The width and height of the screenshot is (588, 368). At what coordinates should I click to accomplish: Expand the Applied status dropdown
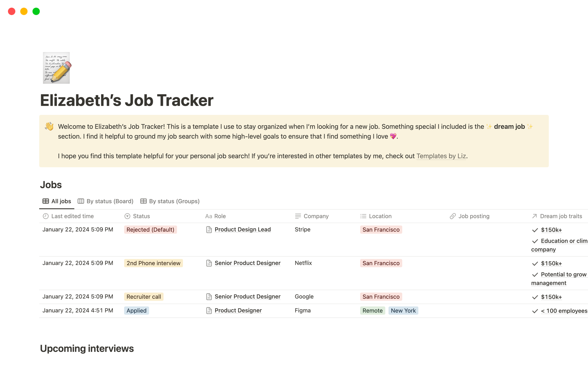coord(136,310)
